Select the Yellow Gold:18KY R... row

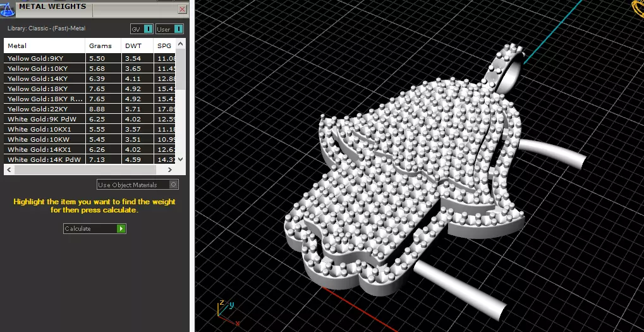pyautogui.click(x=90, y=99)
